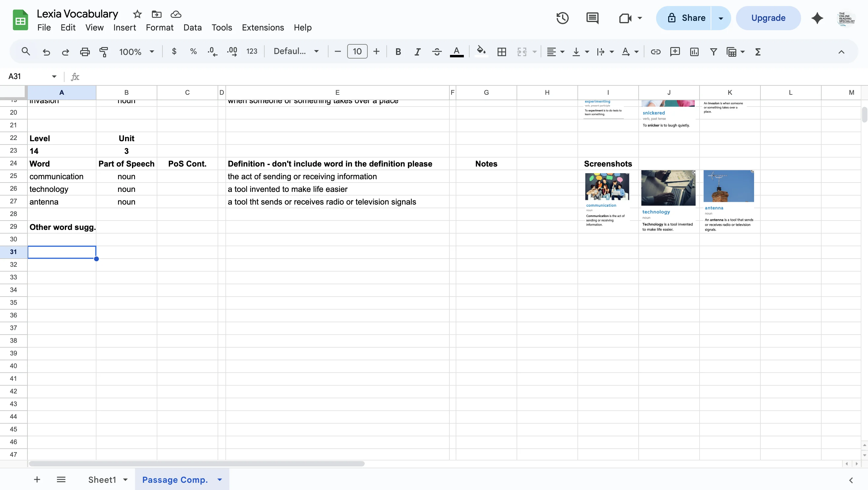Switch to the Sheet1 tab
This screenshot has width=868, height=490.
(x=103, y=479)
